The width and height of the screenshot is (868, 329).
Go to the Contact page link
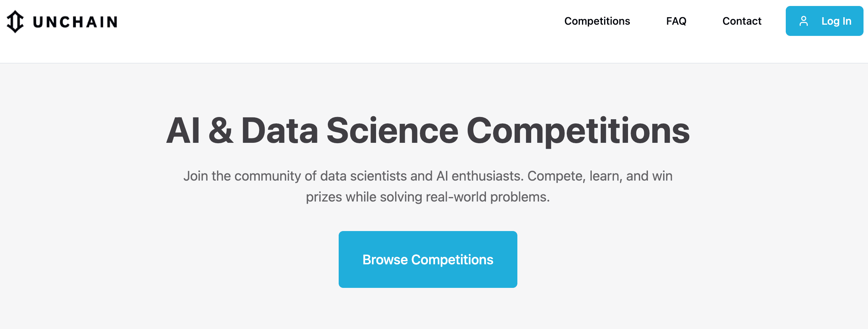(742, 21)
